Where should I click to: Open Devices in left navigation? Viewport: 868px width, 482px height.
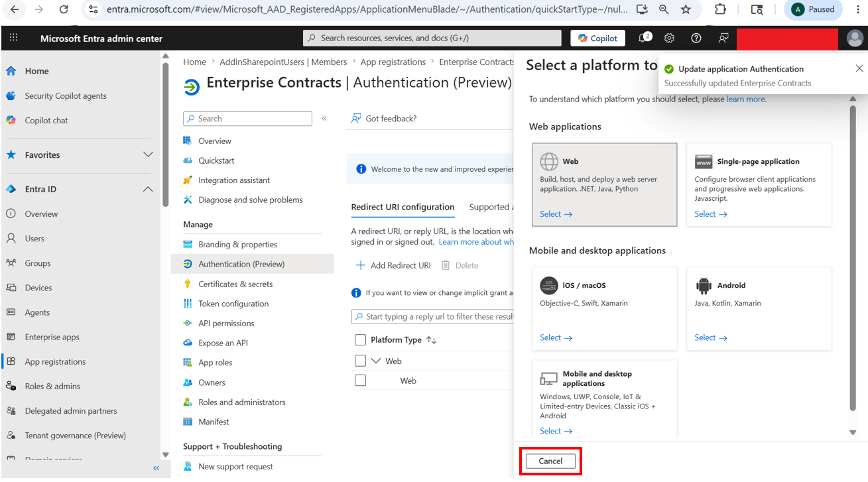pyautogui.click(x=38, y=288)
